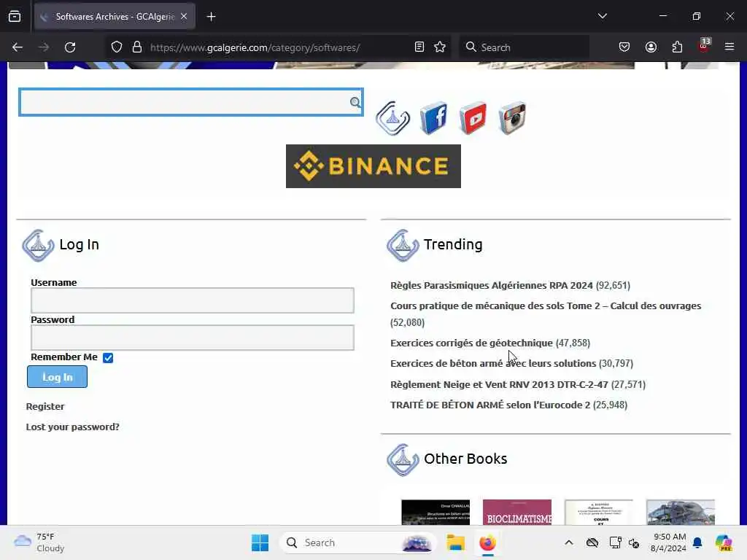Open the white-cover Cours book thumbnail

(599, 513)
